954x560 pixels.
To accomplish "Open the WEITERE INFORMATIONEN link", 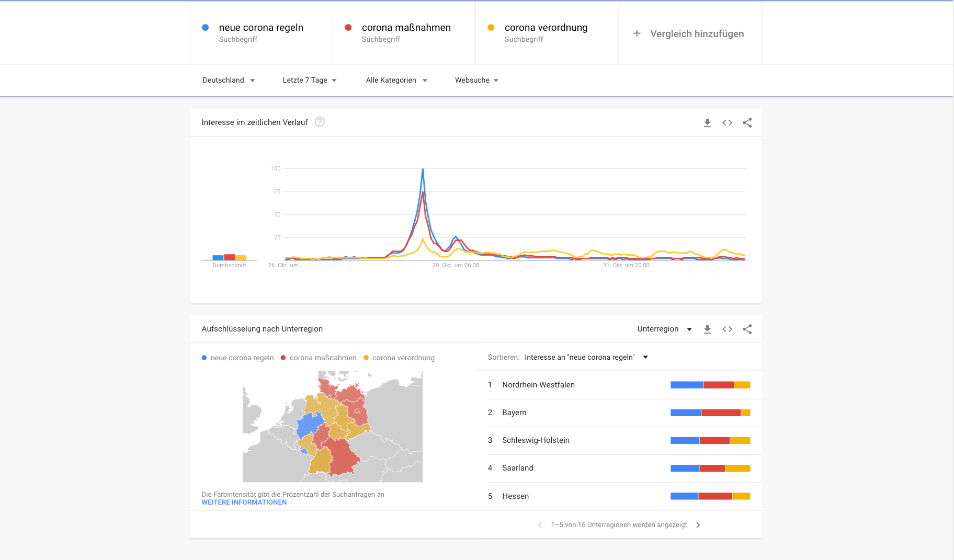I will pos(244,502).
